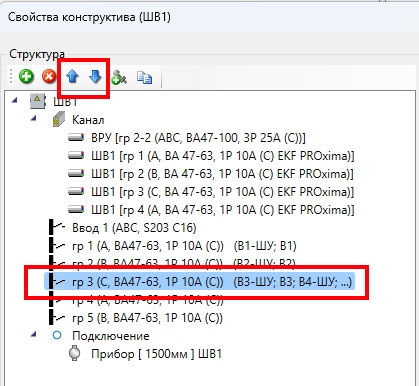Click the Подключение circle icon

(x=57, y=335)
